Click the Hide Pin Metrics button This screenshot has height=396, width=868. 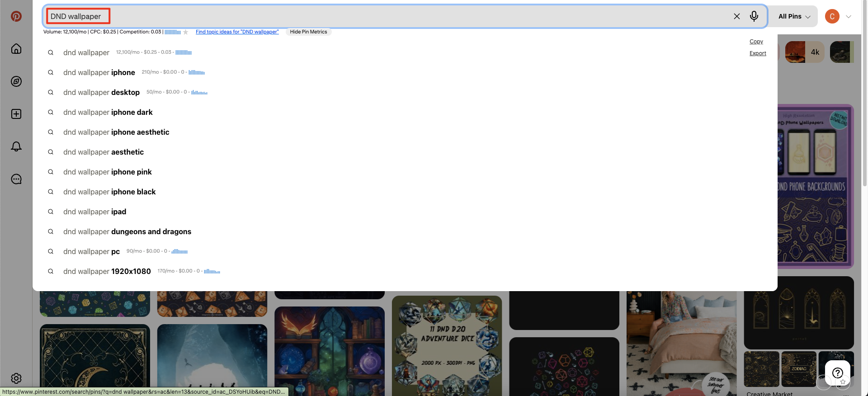(x=308, y=32)
